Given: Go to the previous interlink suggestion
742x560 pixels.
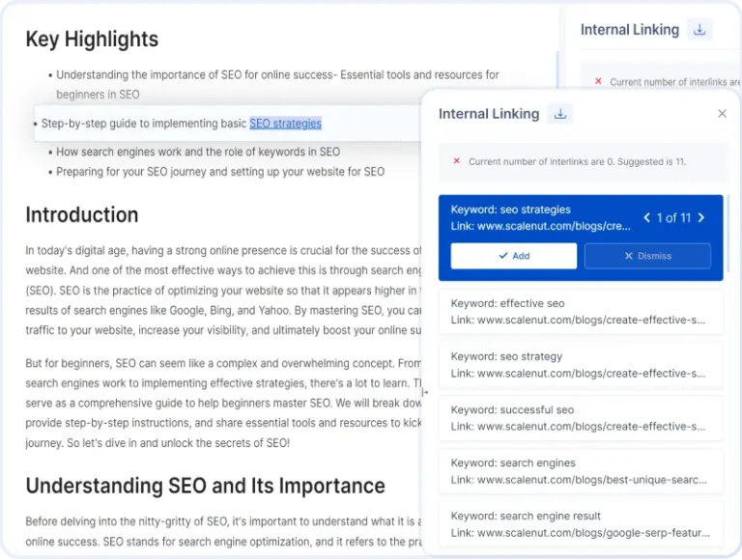Looking at the screenshot, I should tap(647, 218).
